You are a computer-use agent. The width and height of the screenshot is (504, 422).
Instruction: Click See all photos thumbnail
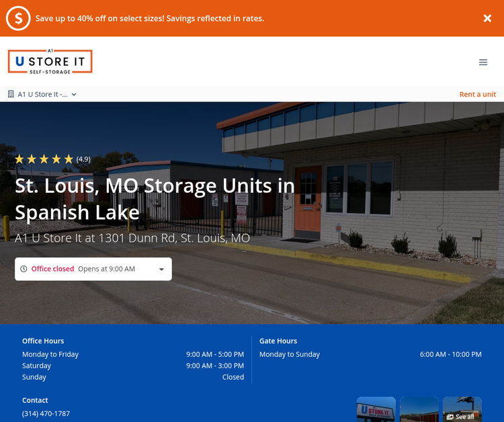tap(462, 409)
